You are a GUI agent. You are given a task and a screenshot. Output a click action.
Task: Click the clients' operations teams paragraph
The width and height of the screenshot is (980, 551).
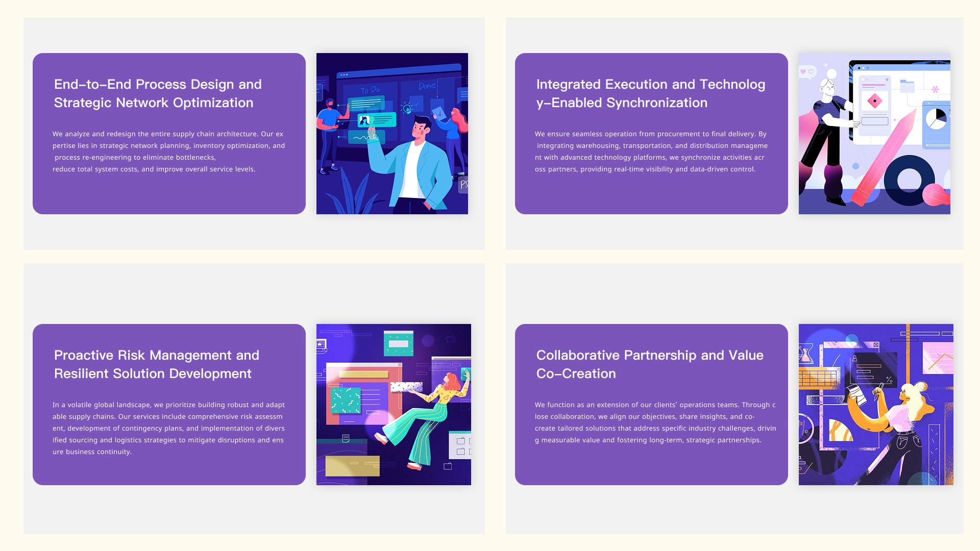coord(655,422)
